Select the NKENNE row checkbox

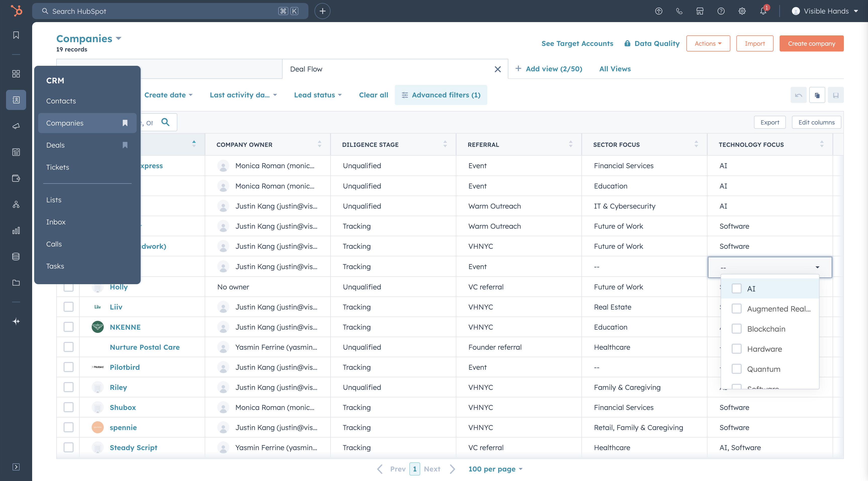pyautogui.click(x=68, y=327)
